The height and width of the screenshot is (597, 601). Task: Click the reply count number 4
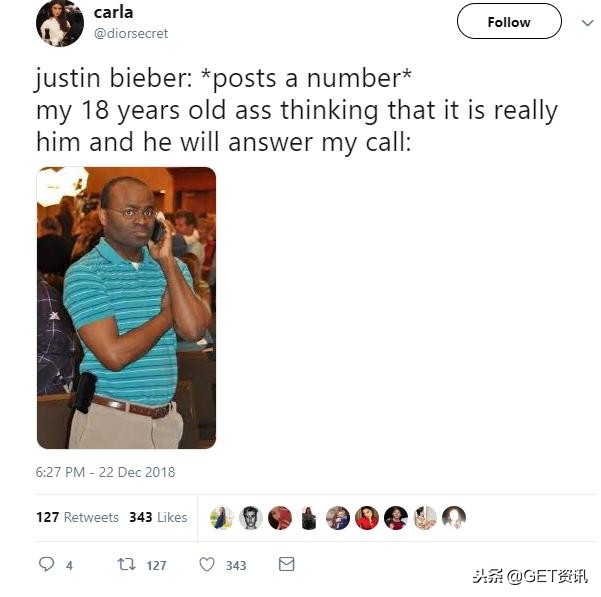(x=69, y=566)
